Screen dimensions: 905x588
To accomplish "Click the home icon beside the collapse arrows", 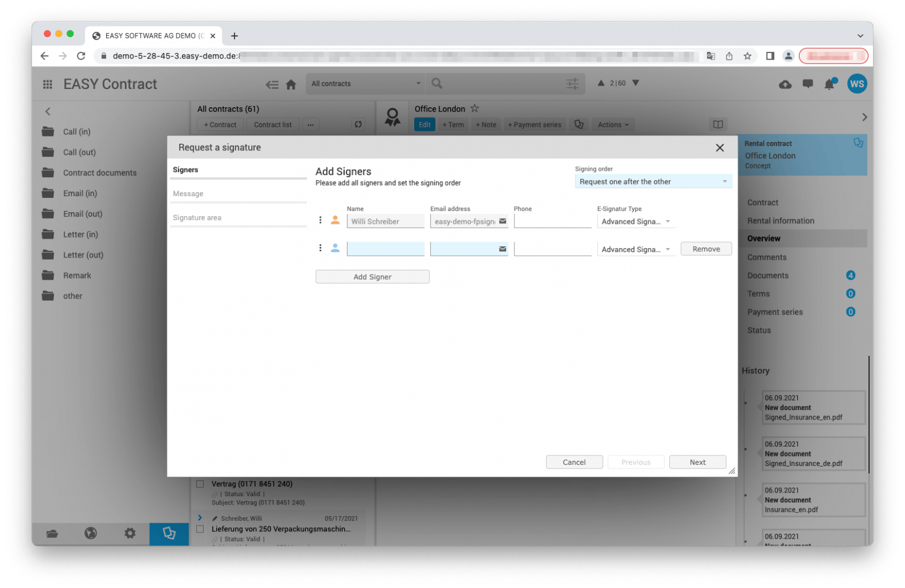I will [291, 84].
